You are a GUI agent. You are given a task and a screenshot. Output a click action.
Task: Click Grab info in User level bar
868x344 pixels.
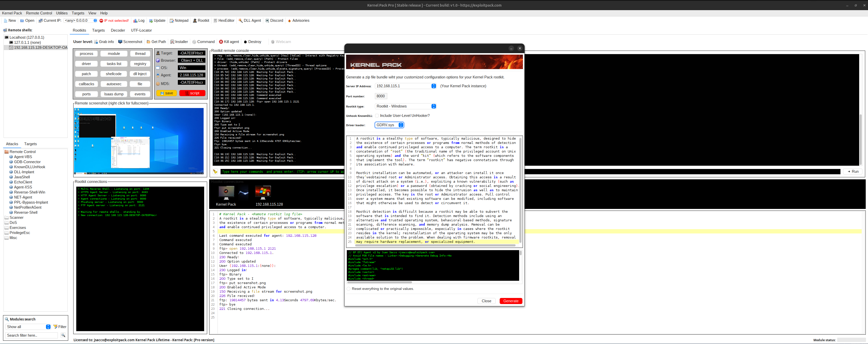coord(104,42)
